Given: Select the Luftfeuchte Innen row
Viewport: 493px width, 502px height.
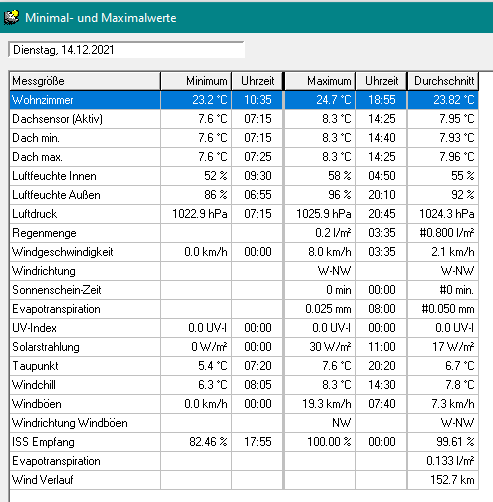Looking at the screenshot, I should [244, 176].
